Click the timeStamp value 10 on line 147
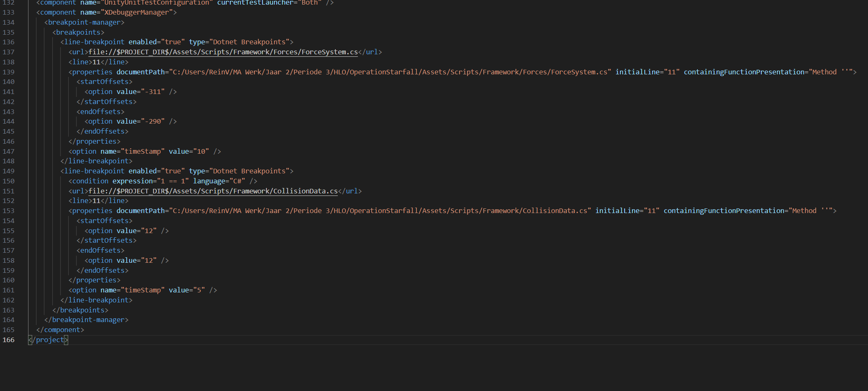868x391 pixels. 204,151
